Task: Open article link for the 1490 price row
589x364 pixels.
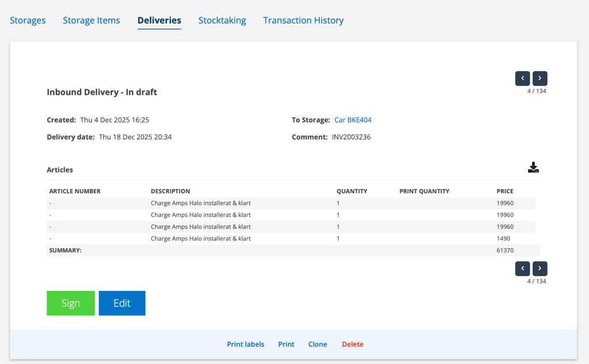Action: point(51,239)
